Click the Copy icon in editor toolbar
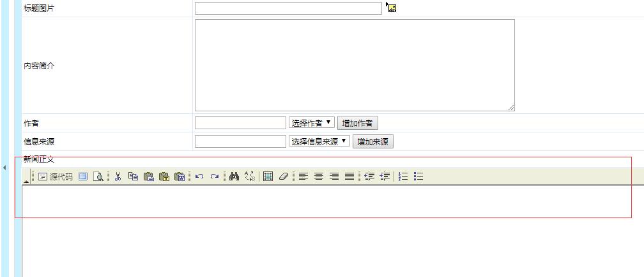 point(133,177)
